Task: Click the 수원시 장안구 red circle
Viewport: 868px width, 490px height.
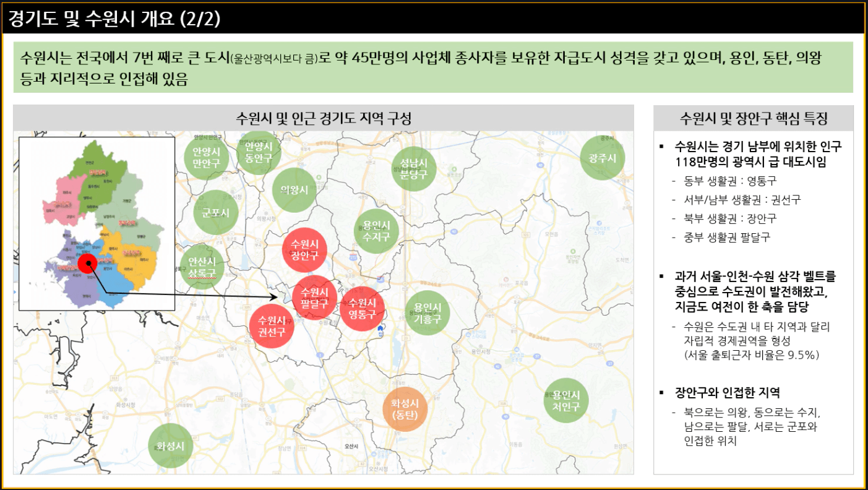Action: 304,249
